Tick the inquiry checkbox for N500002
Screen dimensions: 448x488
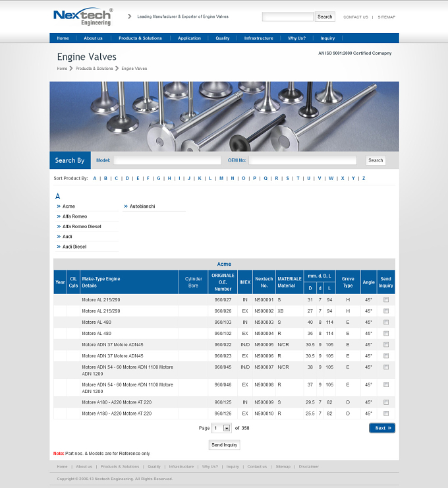coord(386,311)
